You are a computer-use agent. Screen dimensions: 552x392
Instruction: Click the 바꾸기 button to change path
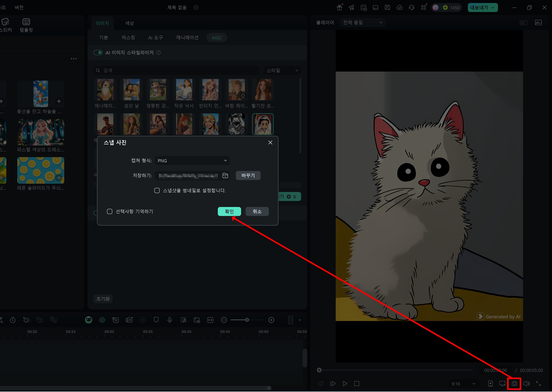tap(248, 175)
